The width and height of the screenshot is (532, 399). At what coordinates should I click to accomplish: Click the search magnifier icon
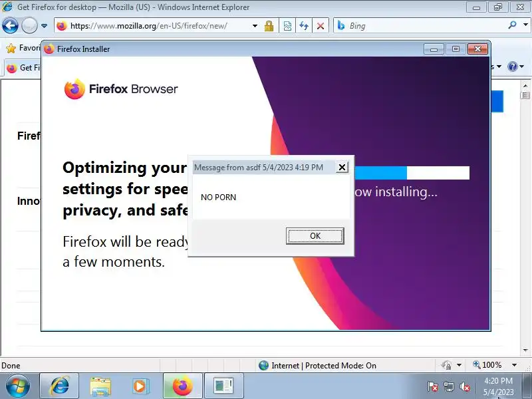512,25
